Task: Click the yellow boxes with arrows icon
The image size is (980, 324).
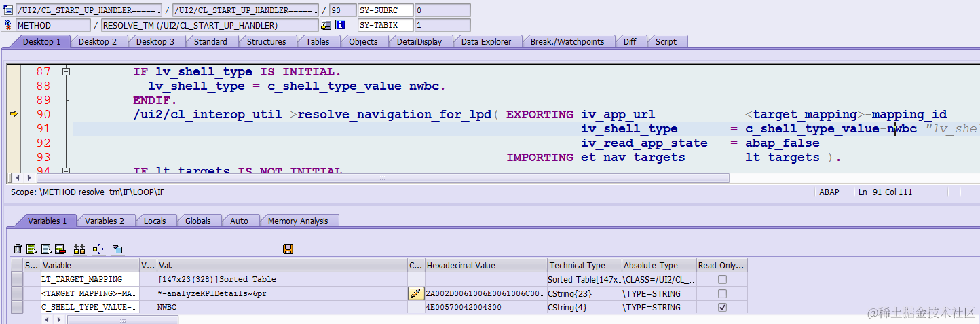Action: (79, 249)
